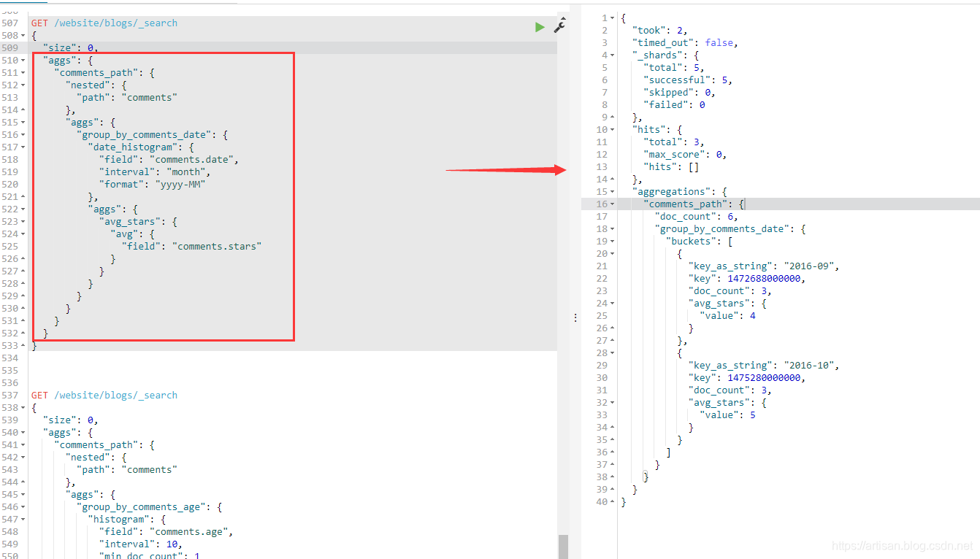
Task: Fold group_by_comments_date at request line 516
Action: coord(24,135)
